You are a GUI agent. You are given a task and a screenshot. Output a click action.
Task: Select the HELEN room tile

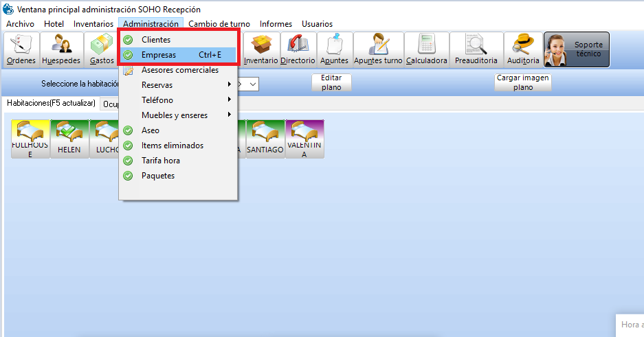pyautogui.click(x=69, y=139)
